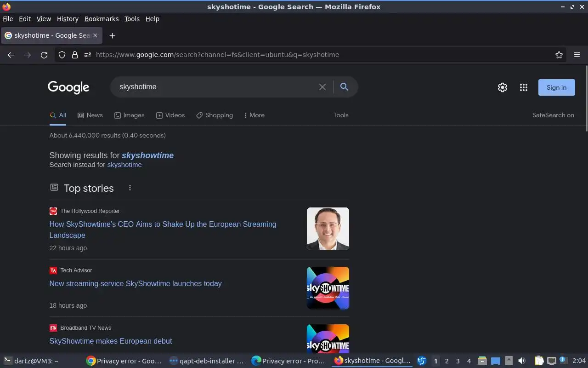Click the Firefox address bar URL
Viewport: 588px width, 368px height.
(x=217, y=55)
